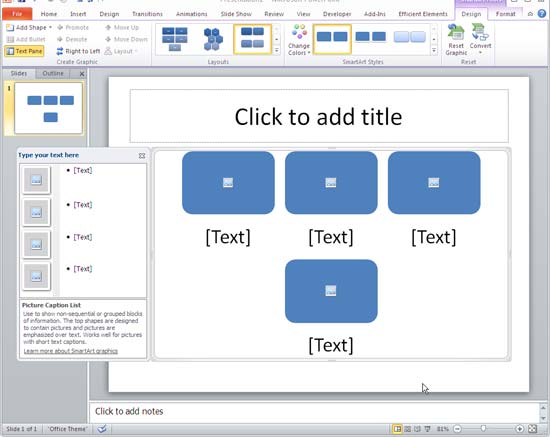Screen dimensions: 550x437
Task: Switch to the Home ribbon tab
Action: point(49,14)
